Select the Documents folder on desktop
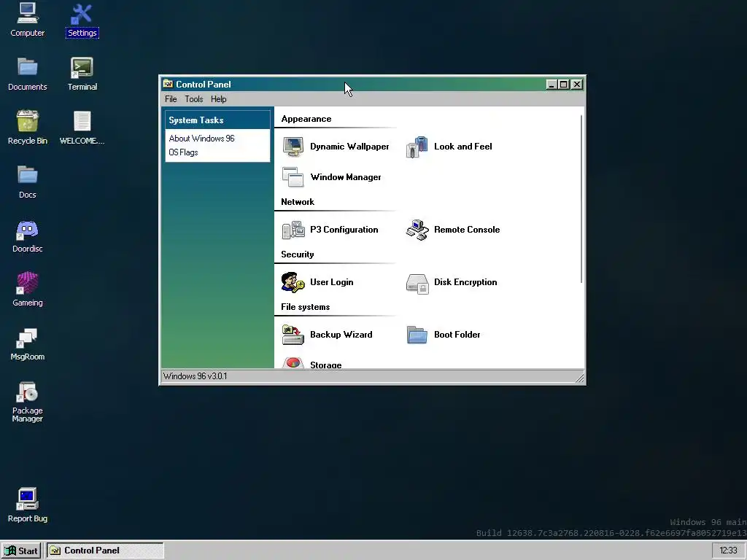Screen dimensions: 747x560 coord(27,74)
